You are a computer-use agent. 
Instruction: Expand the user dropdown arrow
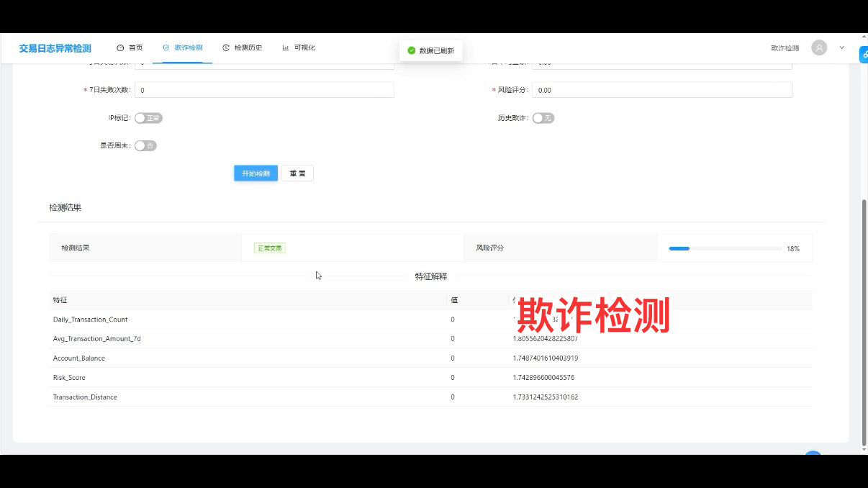click(x=842, y=48)
